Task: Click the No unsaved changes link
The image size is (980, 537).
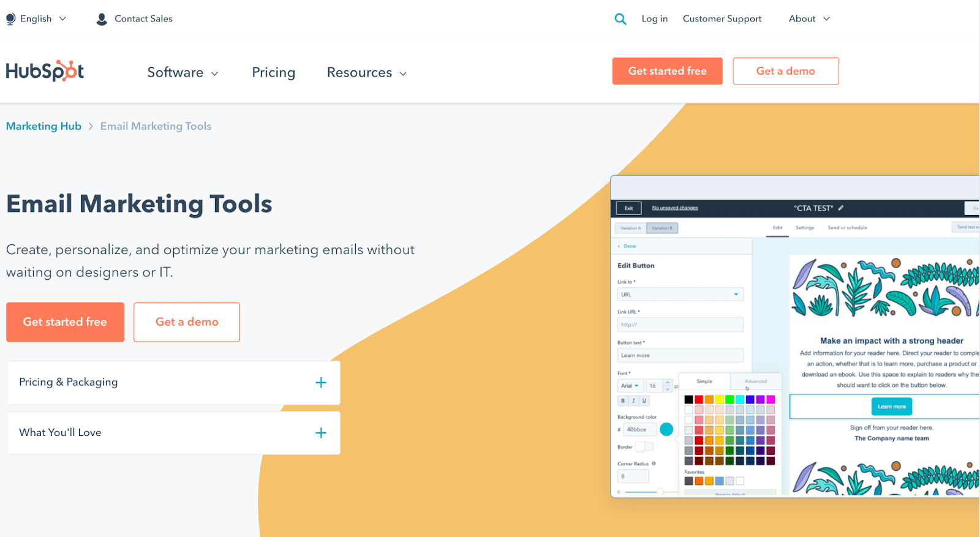Action: [675, 208]
